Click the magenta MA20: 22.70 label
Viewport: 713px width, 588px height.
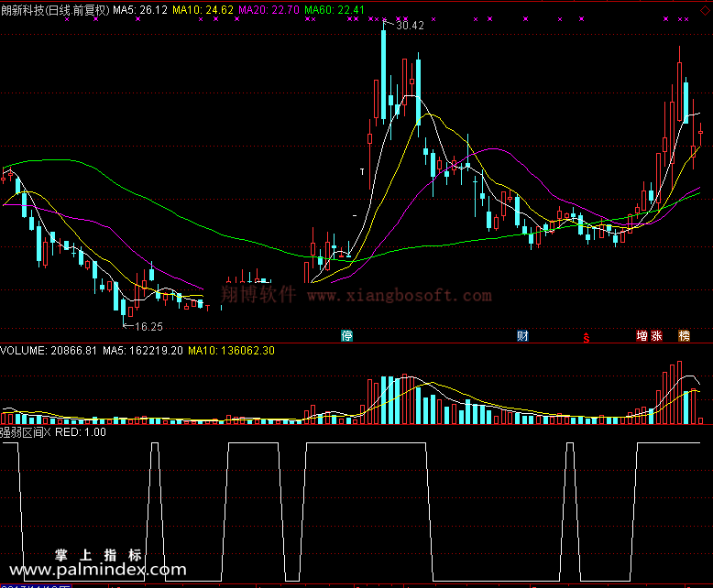pyautogui.click(x=269, y=10)
